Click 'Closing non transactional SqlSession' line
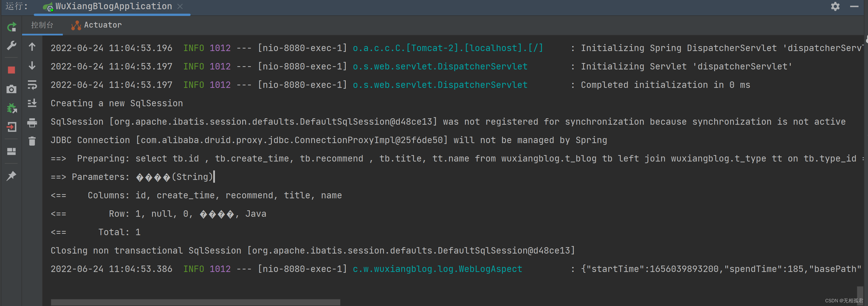This screenshot has width=868, height=306. (313, 251)
